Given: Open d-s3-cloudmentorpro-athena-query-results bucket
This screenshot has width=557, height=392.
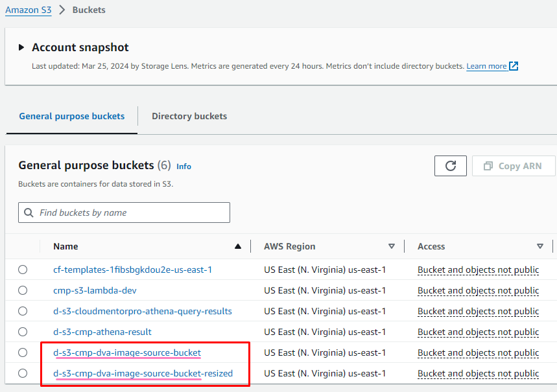Looking at the screenshot, I should point(143,311).
